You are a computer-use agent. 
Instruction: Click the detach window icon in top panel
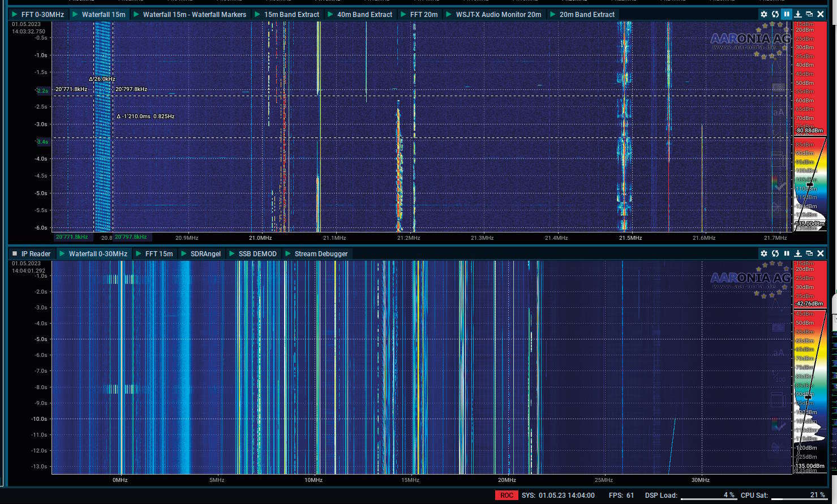click(x=809, y=14)
